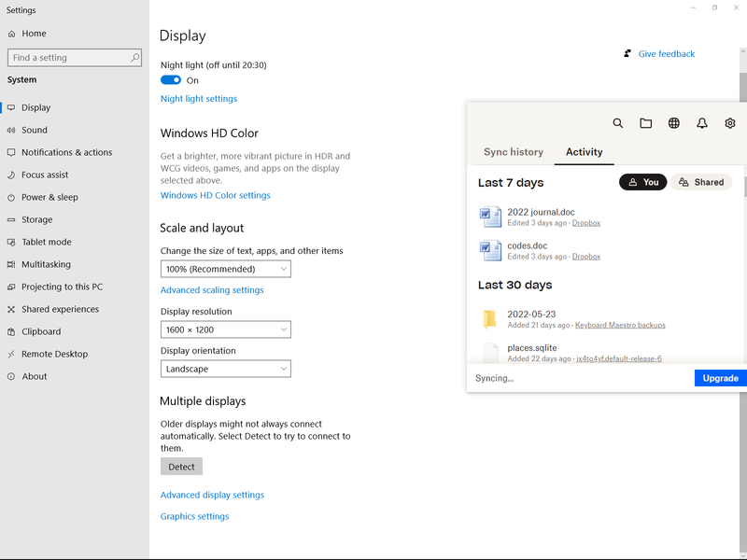Open Advanced display settings link

tap(212, 495)
